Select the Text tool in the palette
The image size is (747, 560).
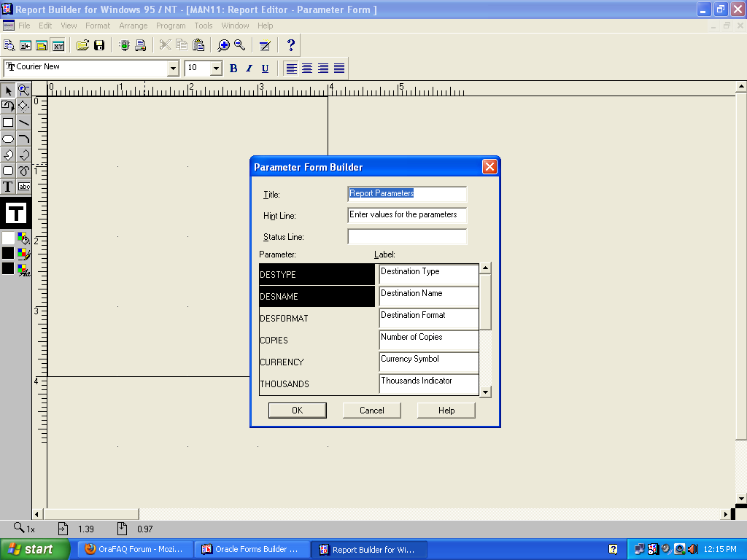(8, 187)
